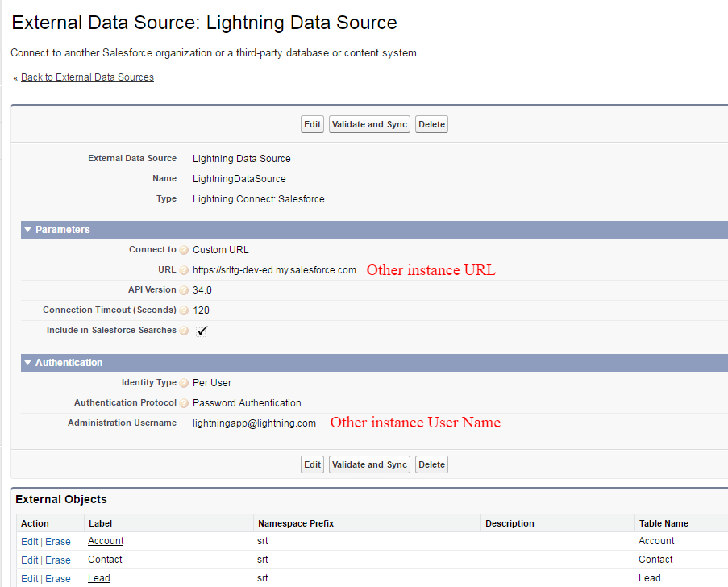
Task: Edit the Lead external object
Action: click(30, 579)
